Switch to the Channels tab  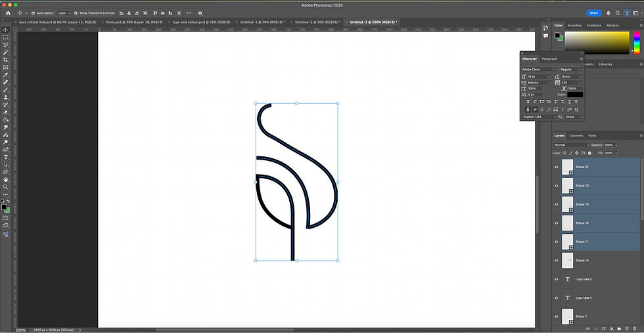tap(576, 135)
